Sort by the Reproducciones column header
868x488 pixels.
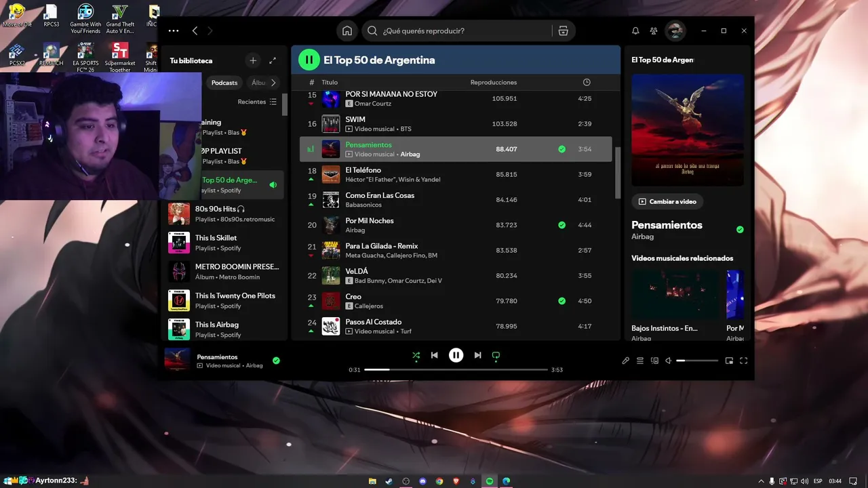click(x=494, y=82)
